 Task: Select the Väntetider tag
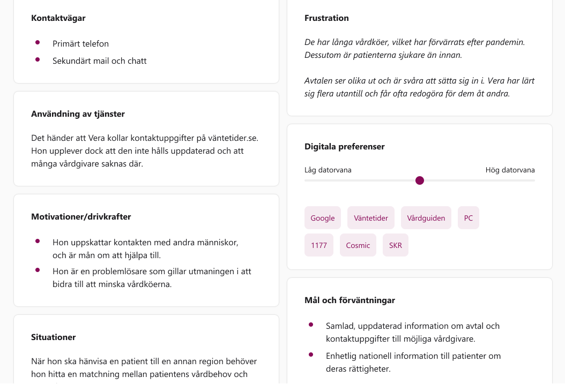(371, 218)
